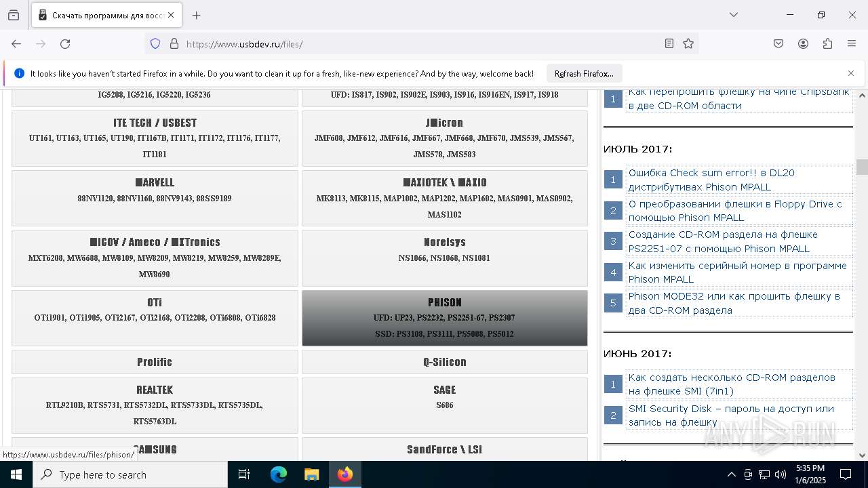
Task: Toggle reader view icon
Action: (669, 44)
